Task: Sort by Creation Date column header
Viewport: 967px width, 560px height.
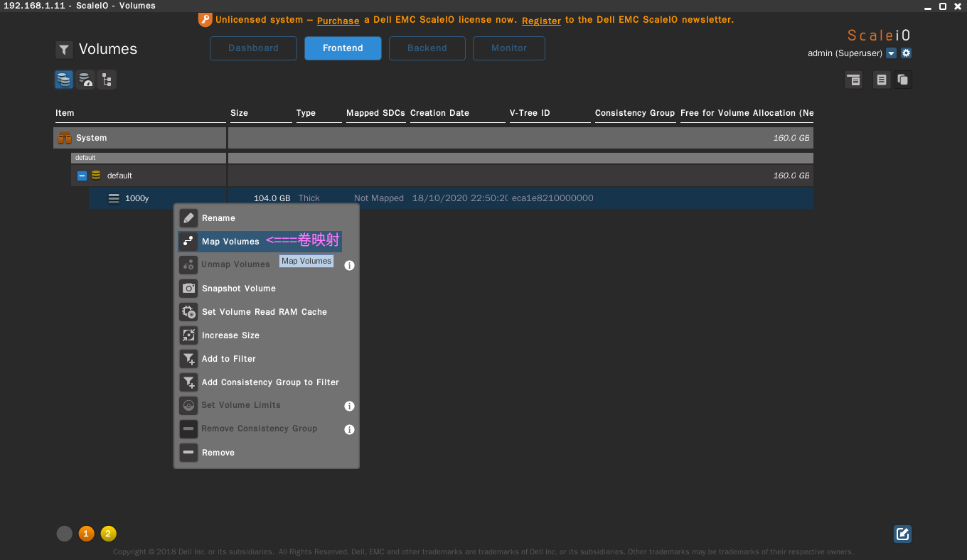Action: pyautogui.click(x=439, y=113)
